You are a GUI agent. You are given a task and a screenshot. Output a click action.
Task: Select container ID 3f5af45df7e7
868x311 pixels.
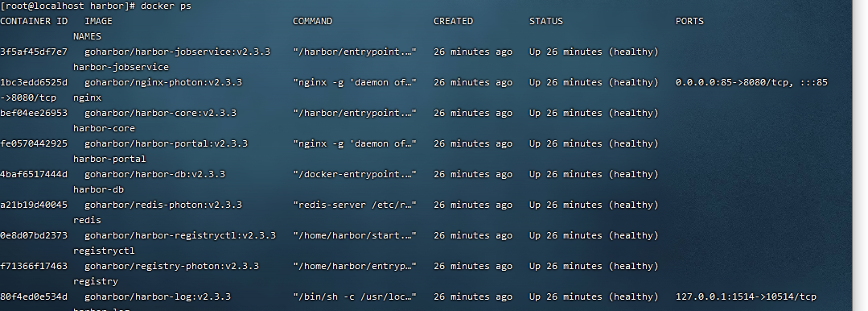point(34,52)
